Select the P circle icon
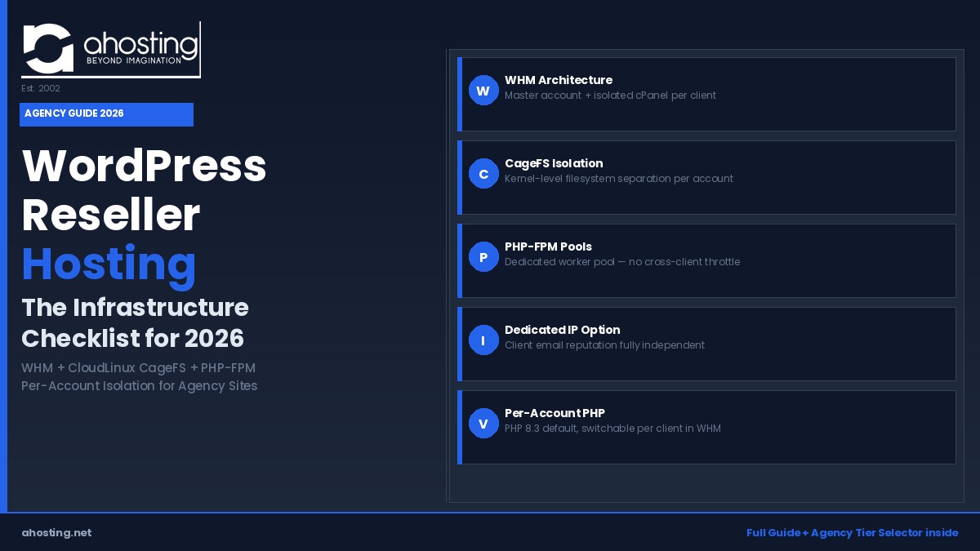The height and width of the screenshot is (551, 980). click(x=483, y=257)
